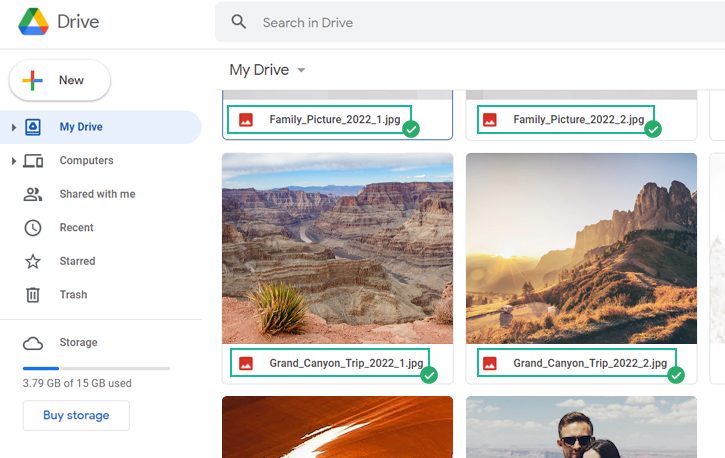Click the search magnifier icon
The height and width of the screenshot is (458, 725).
tap(239, 22)
